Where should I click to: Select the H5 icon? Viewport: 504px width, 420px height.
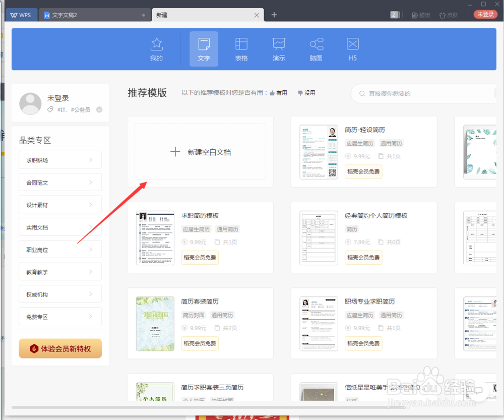click(353, 49)
